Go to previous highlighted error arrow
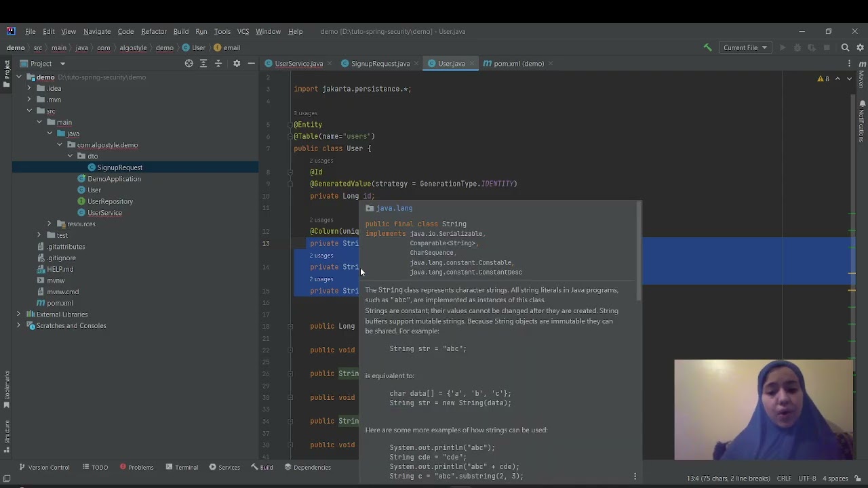Viewport: 868px width, 488px height. [x=837, y=79]
